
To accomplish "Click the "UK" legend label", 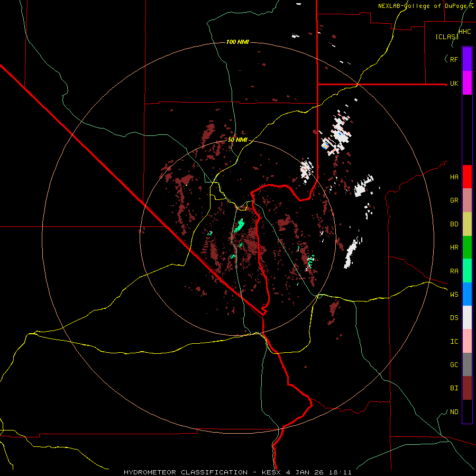I will coord(454,83).
